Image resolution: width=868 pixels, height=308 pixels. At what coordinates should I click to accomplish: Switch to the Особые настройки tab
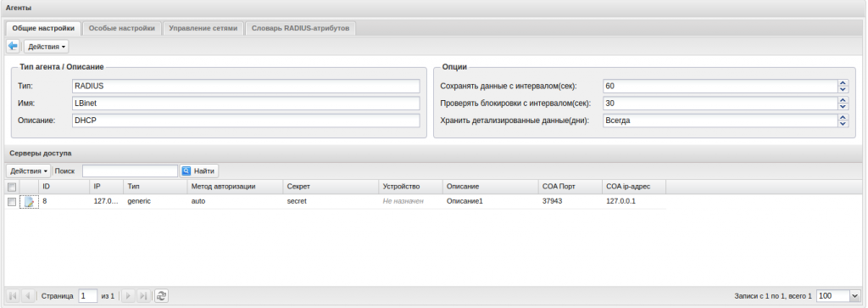[122, 28]
